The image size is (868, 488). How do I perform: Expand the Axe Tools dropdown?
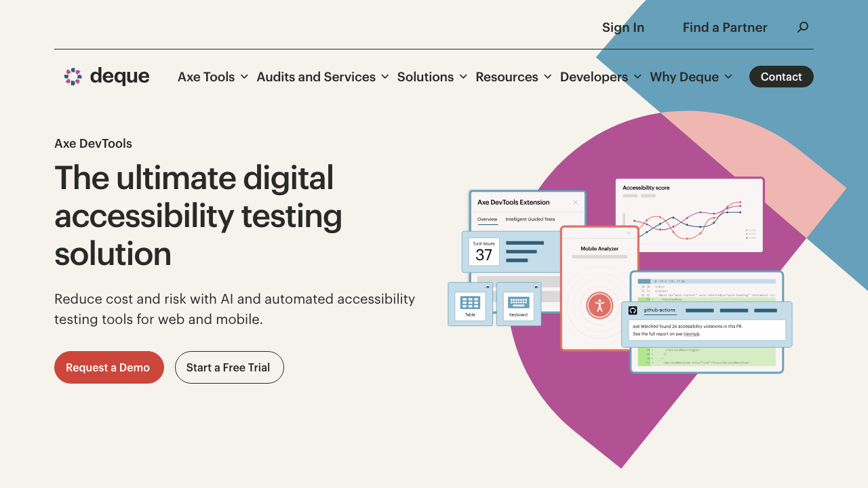(212, 77)
